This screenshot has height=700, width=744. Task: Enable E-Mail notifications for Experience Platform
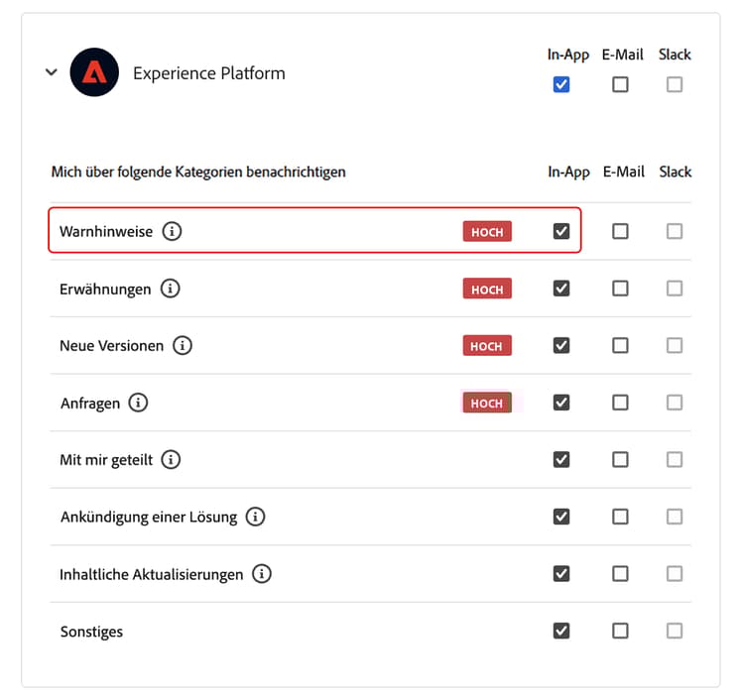(620, 84)
